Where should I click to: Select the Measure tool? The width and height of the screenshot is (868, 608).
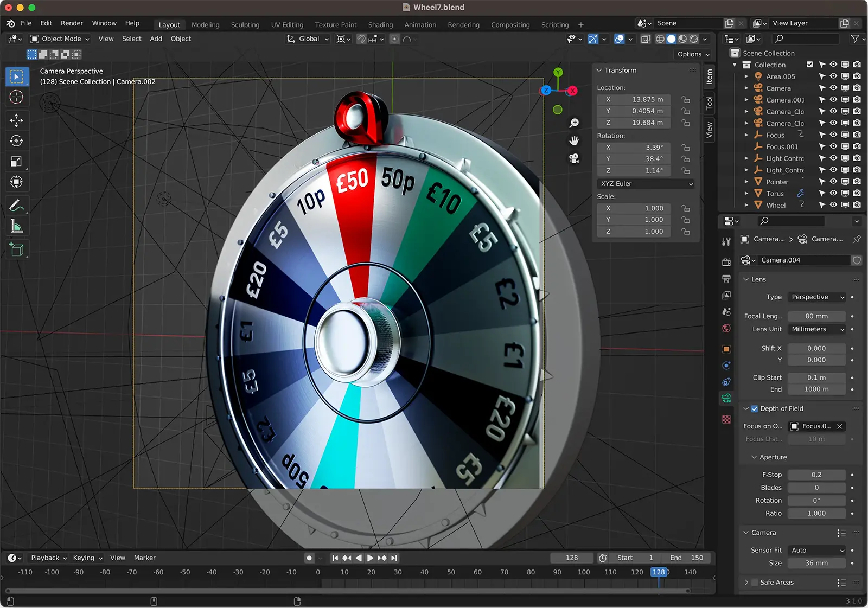[16, 227]
